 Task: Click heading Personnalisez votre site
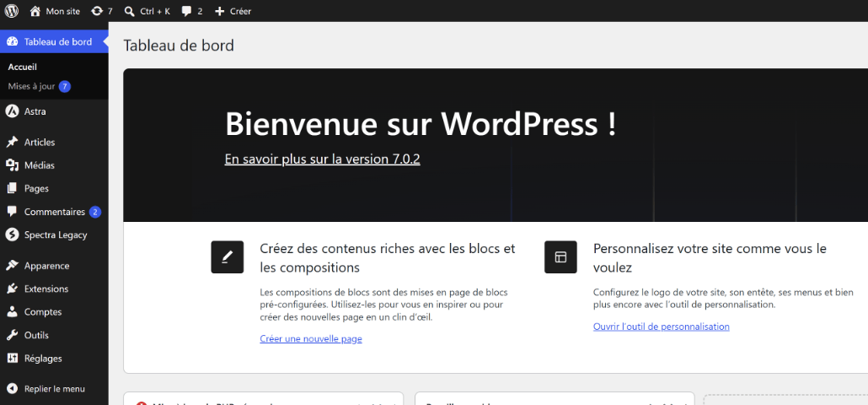pyautogui.click(x=710, y=257)
